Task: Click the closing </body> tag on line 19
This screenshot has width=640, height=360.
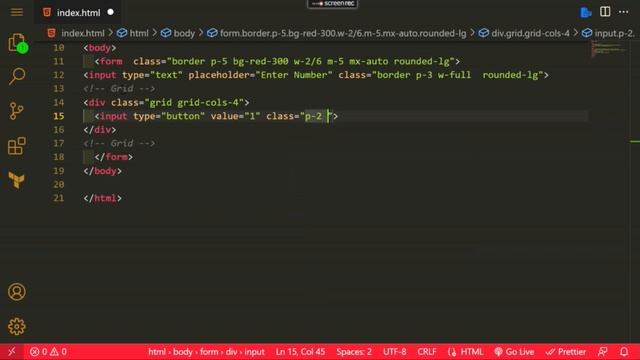Action: pos(102,171)
